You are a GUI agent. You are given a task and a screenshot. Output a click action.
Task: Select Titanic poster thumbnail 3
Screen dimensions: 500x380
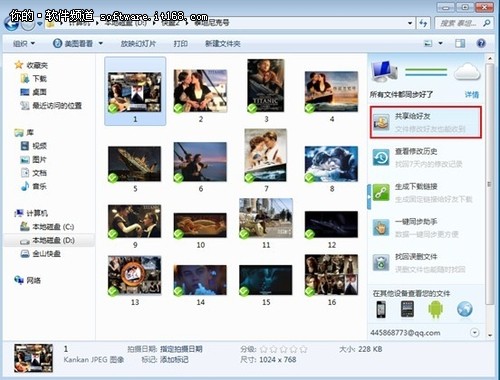[266, 86]
